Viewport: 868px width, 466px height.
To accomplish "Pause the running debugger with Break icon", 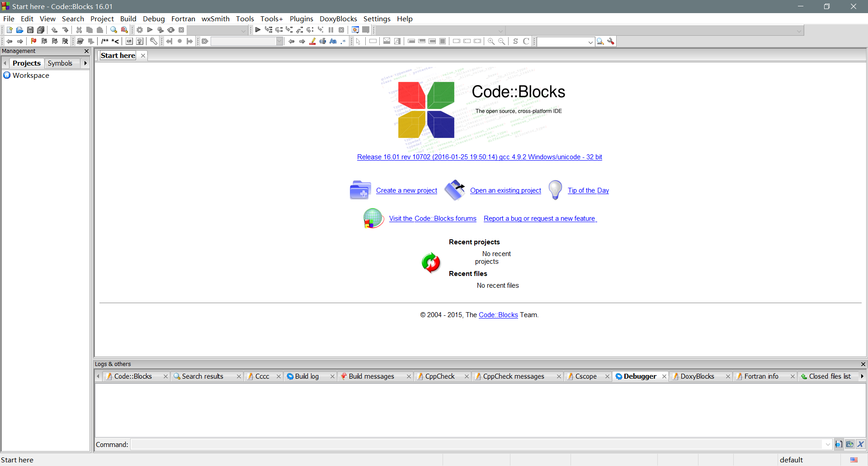I will [x=331, y=30].
